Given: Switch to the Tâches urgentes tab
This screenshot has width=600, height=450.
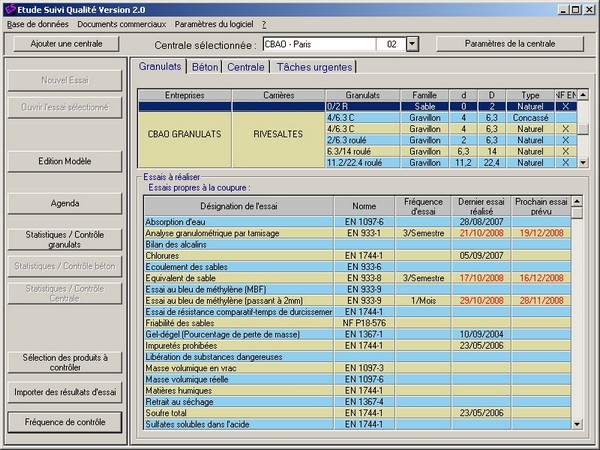Looking at the screenshot, I should [314, 67].
